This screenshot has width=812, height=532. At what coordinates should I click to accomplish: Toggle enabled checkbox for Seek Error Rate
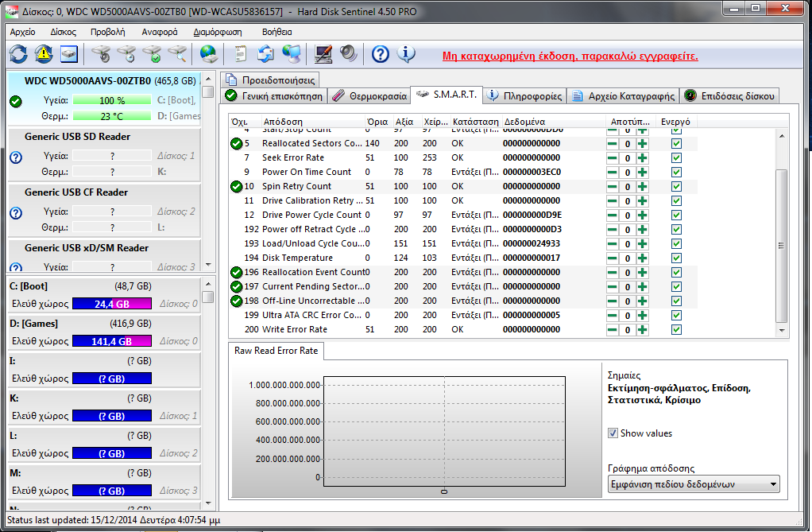click(x=676, y=158)
